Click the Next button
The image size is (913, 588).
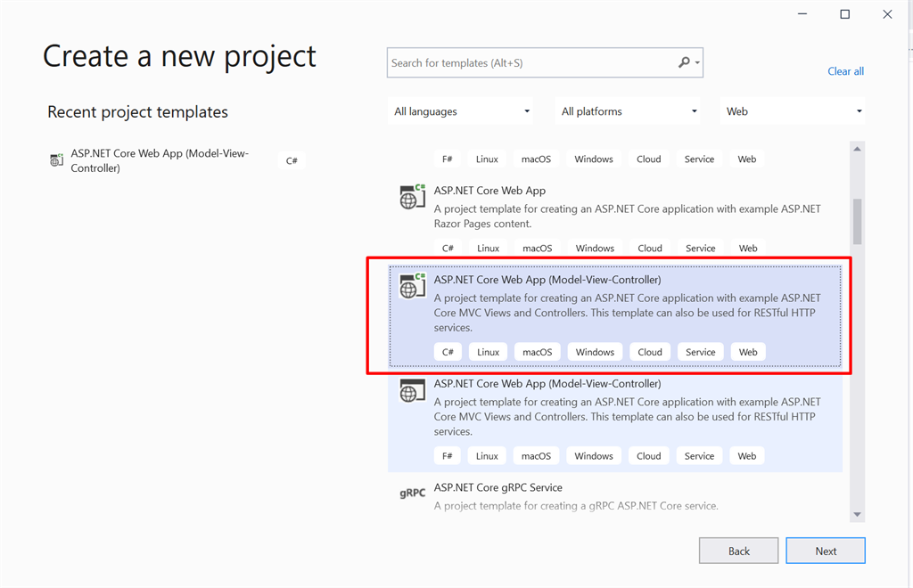point(825,550)
